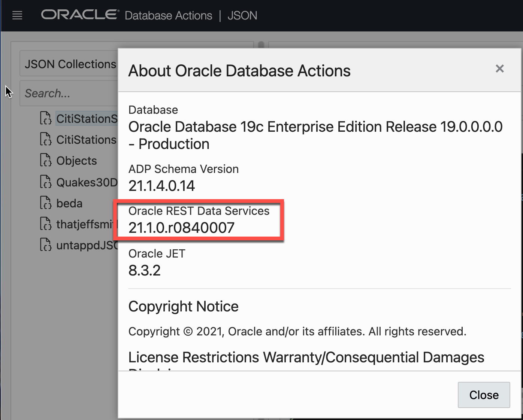The width and height of the screenshot is (523, 420).
Task: Click the collection icon next to Quakes30D
Action: coord(45,182)
